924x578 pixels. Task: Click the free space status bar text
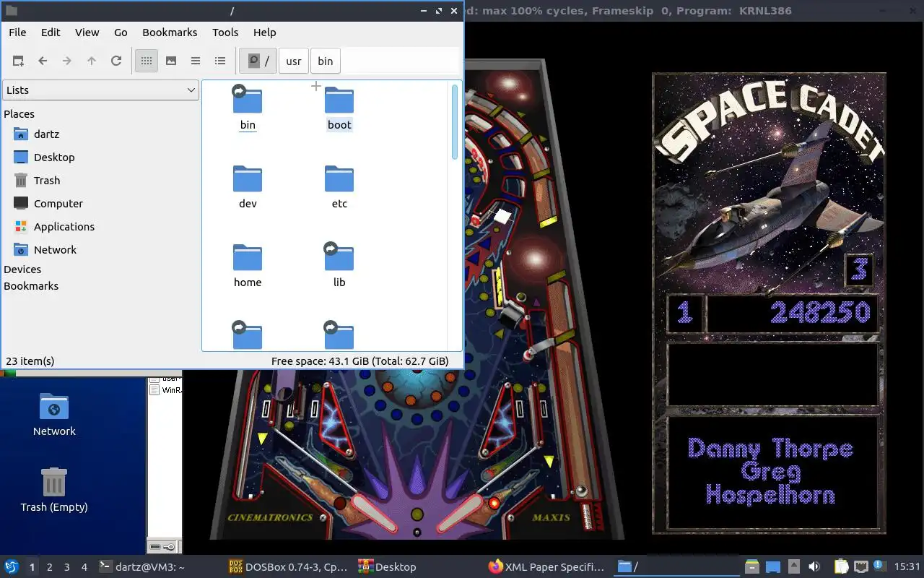coord(359,361)
